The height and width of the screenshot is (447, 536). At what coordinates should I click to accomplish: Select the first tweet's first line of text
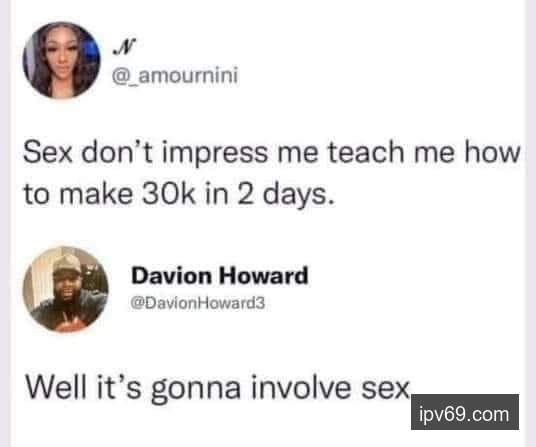(272, 153)
